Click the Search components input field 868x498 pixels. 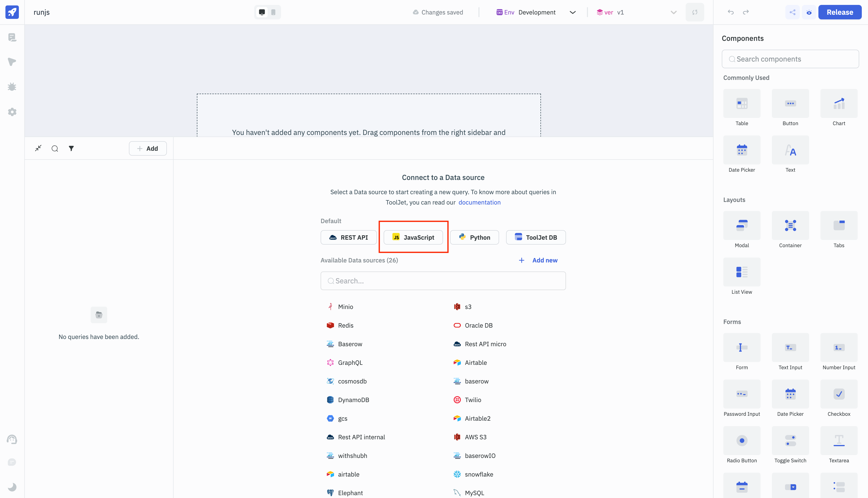click(x=790, y=59)
